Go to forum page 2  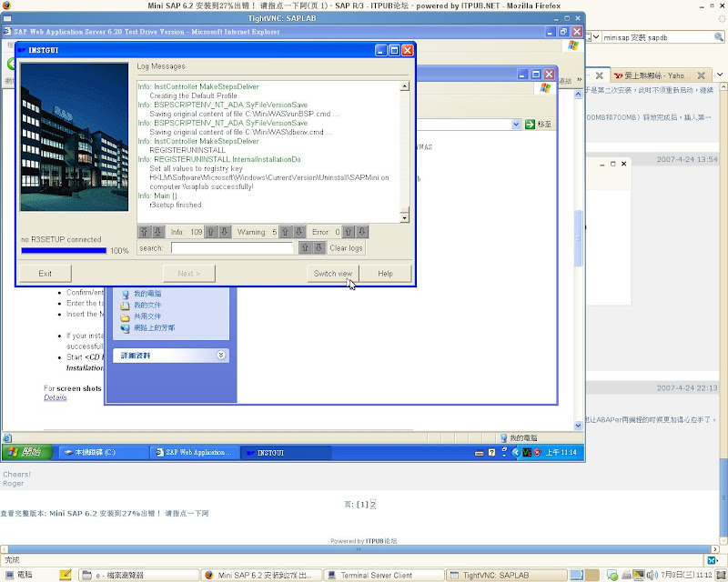click(373, 505)
